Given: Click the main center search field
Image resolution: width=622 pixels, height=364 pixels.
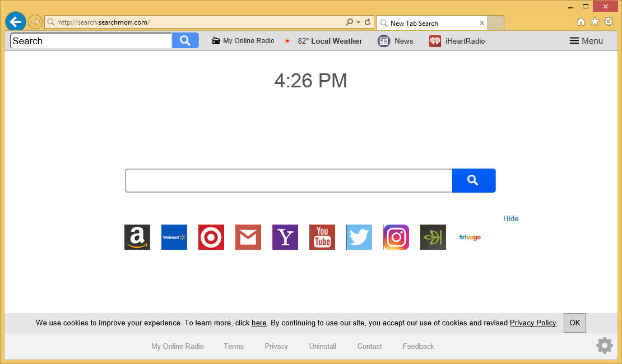Looking at the screenshot, I should tap(289, 180).
